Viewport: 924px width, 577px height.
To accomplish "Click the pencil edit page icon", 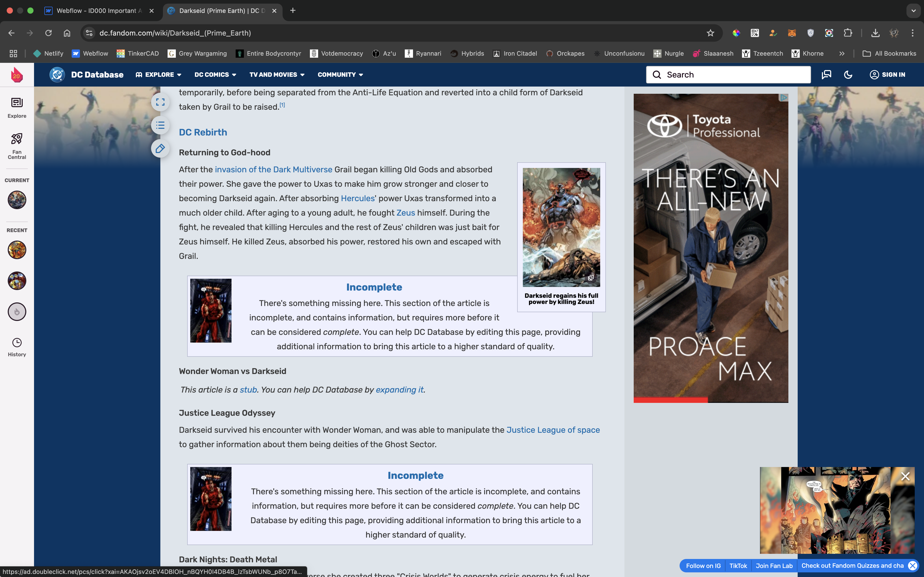I will click(x=160, y=148).
